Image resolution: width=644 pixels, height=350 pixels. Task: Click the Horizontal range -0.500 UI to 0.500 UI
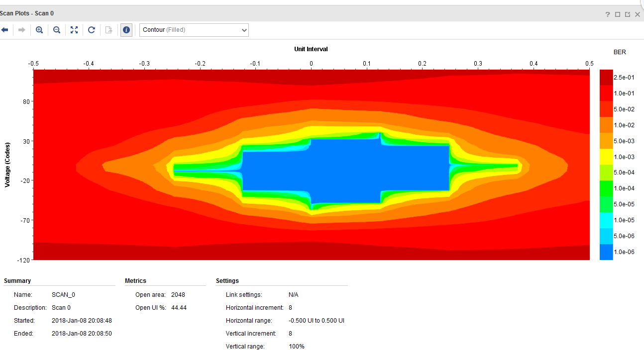click(317, 321)
